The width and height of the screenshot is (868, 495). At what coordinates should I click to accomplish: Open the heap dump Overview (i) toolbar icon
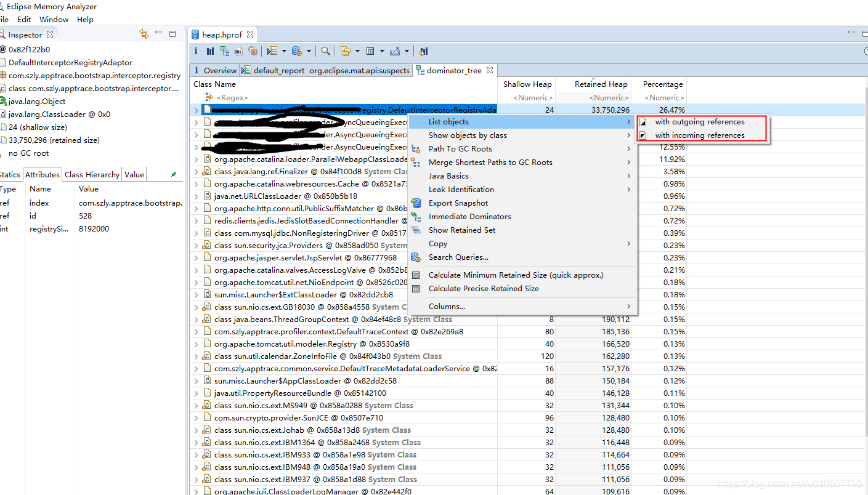tap(196, 51)
